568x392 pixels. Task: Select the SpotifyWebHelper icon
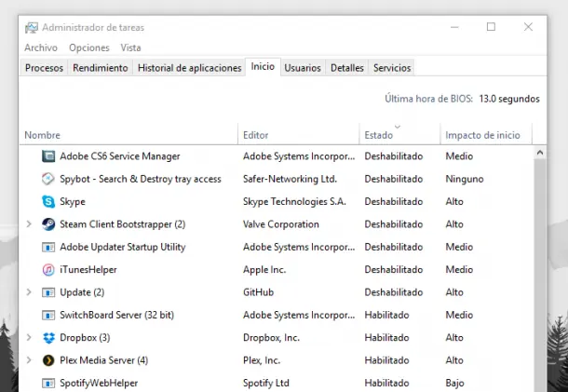pos(48,383)
